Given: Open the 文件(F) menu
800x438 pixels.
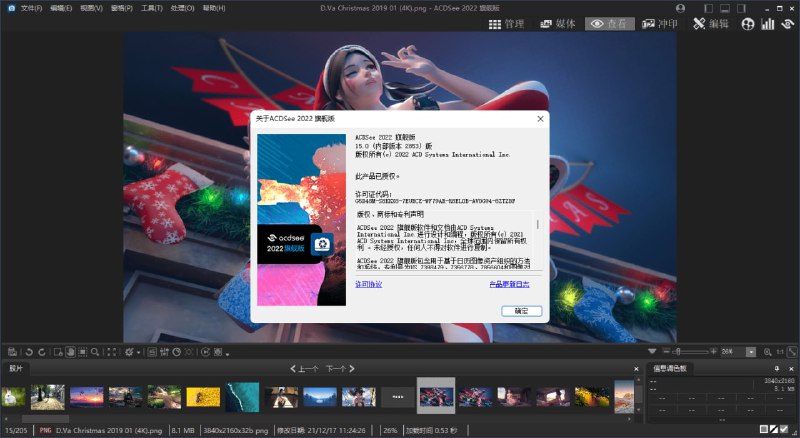Looking at the screenshot, I should pyautogui.click(x=31, y=8).
